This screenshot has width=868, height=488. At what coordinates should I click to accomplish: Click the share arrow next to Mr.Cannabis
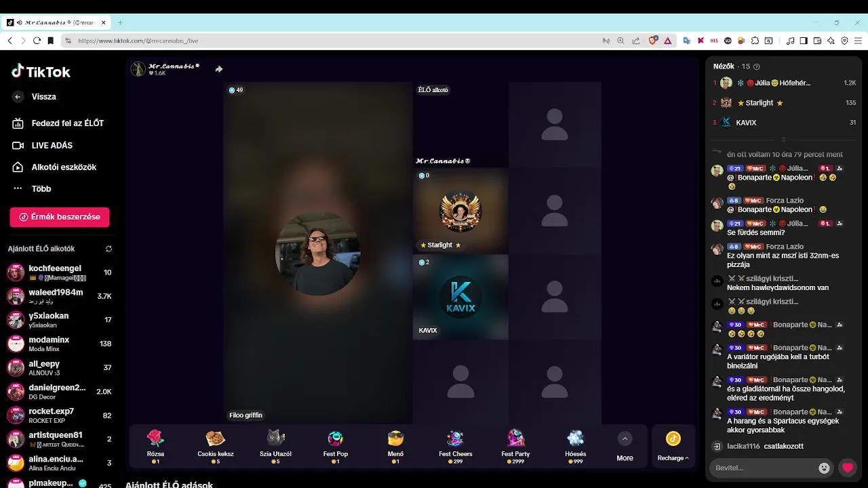tap(219, 69)
